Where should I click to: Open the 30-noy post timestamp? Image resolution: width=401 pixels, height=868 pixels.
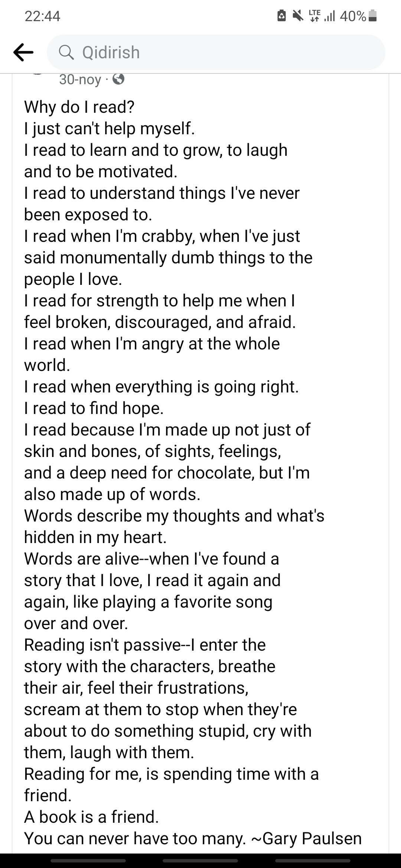[x=80, y=79]
